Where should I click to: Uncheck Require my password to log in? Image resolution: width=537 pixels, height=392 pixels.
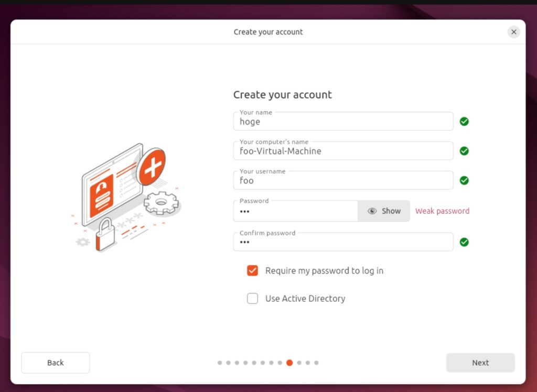(x=253, y=271)
